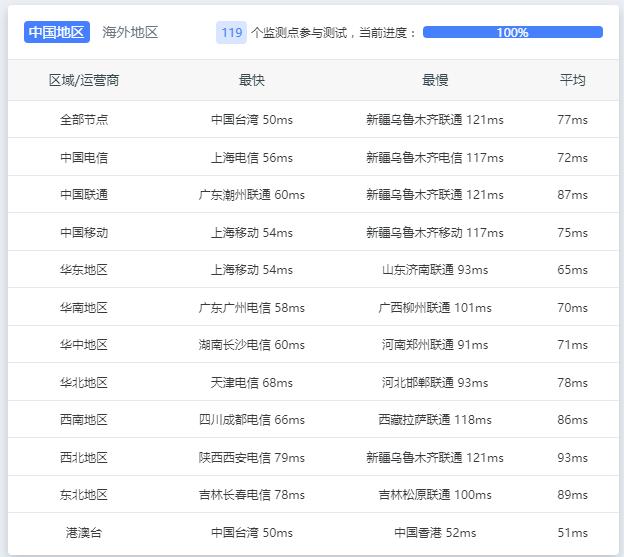This screenshot has width=624, height=557.
Task: Click 湖南长沙电信 60ms cell
Action: pyautogui.click(x=252, y=345)
